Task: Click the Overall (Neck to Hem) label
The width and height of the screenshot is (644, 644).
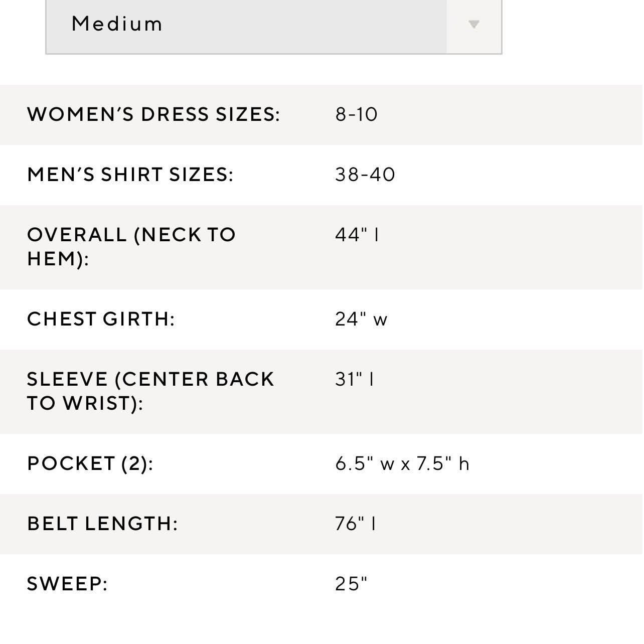Action: tap(131, 247)
